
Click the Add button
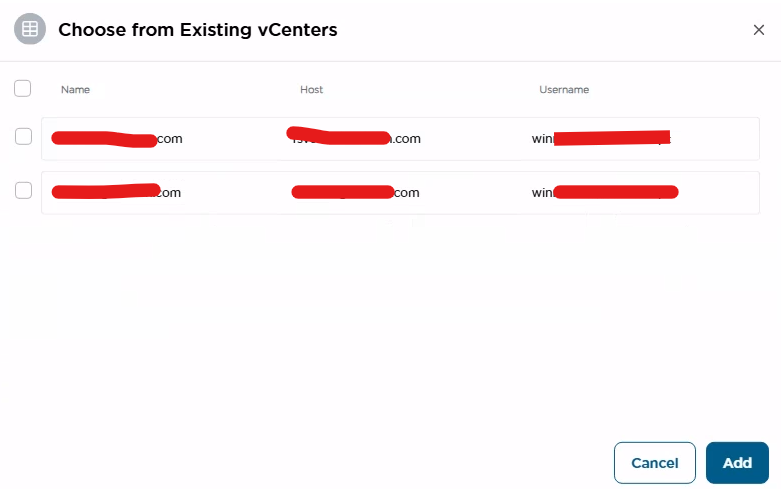pos(737,463)
